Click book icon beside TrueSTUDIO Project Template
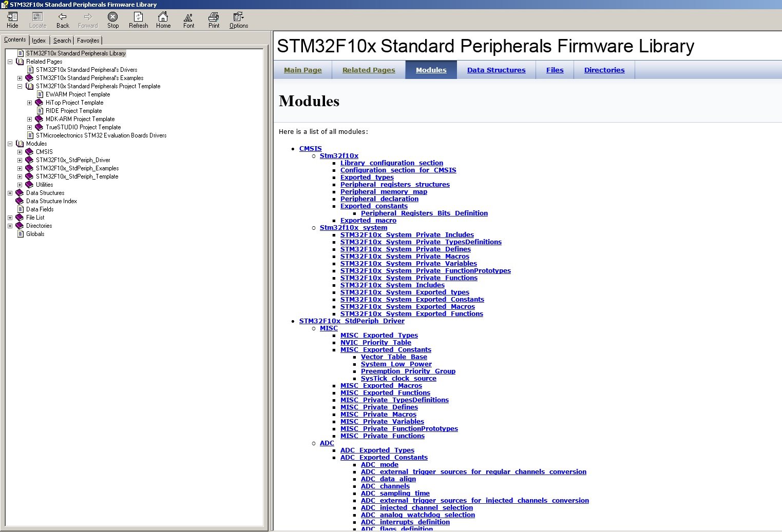 pyautogui.click(x=40, y=127)
